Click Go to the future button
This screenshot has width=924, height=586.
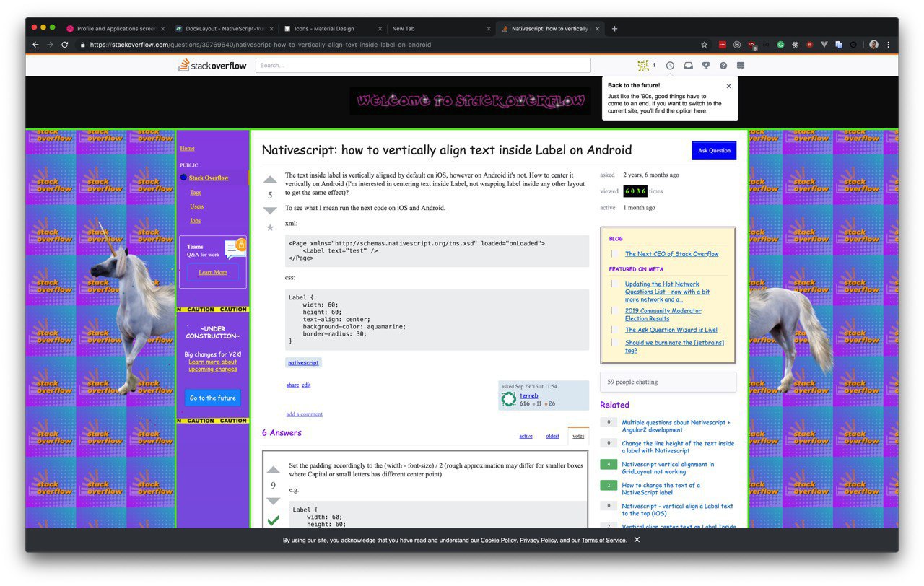(x=212, y=398)
